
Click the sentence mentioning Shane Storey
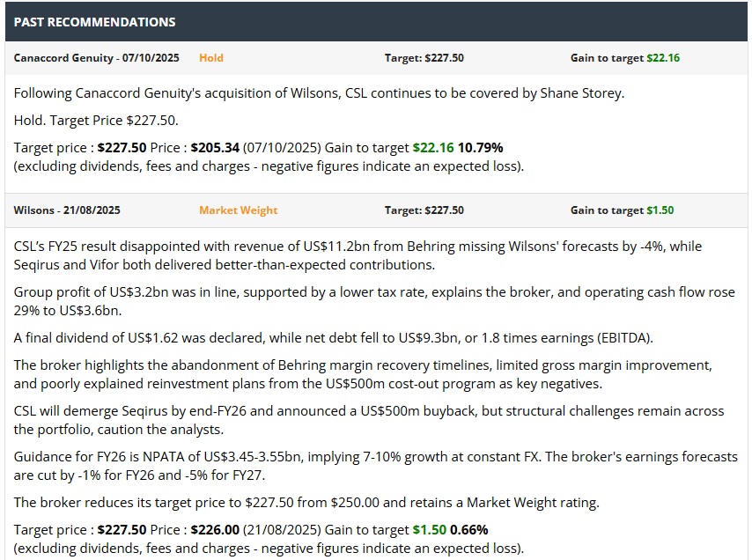[x=319, y=93]
